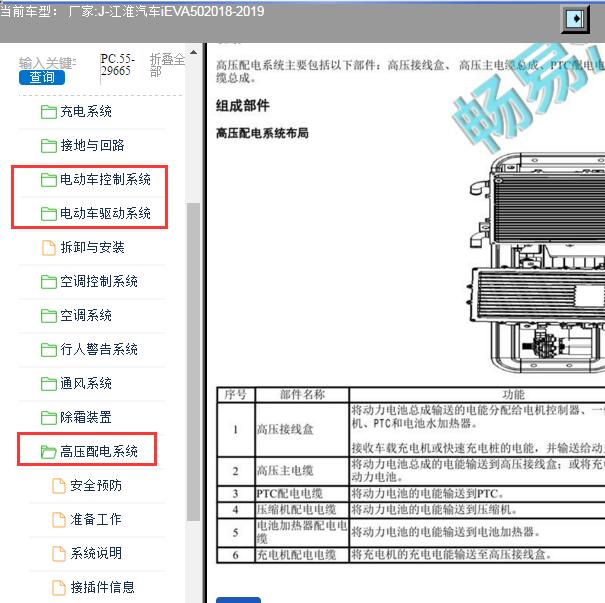Click the document icon beside 准备工作

[59, 520]
